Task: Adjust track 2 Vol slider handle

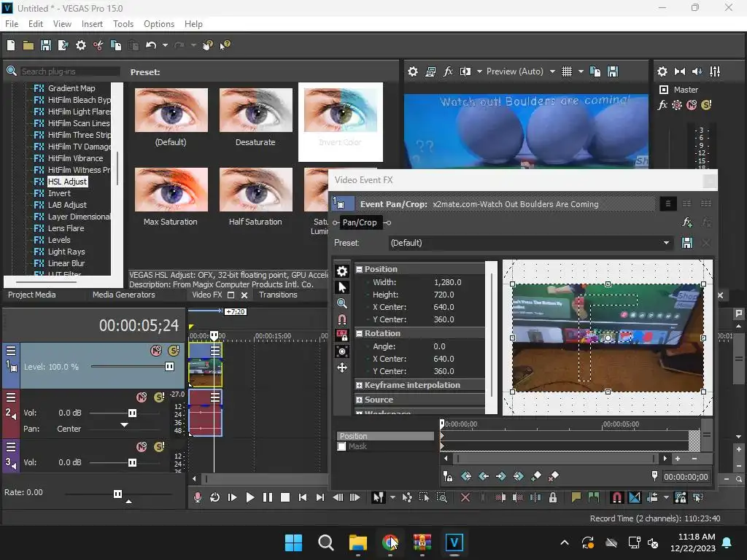Action: click(x=133, y=413)
